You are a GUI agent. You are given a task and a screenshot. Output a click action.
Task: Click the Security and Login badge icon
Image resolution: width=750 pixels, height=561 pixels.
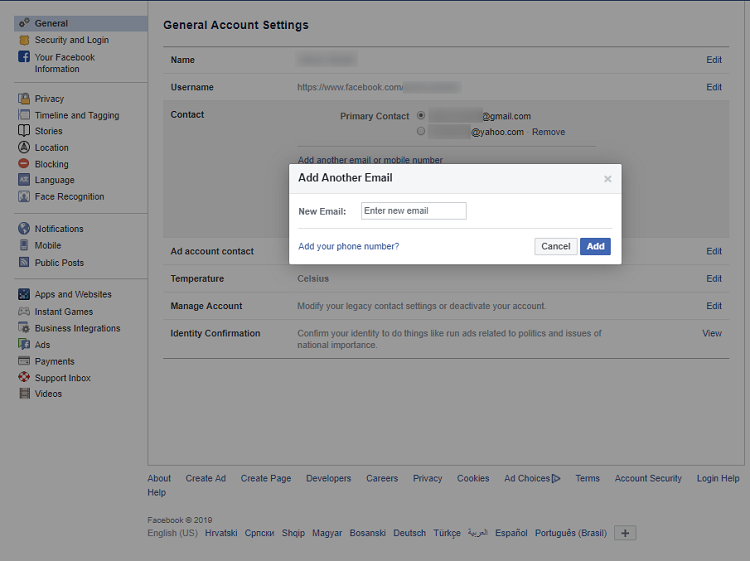[24, 40]
